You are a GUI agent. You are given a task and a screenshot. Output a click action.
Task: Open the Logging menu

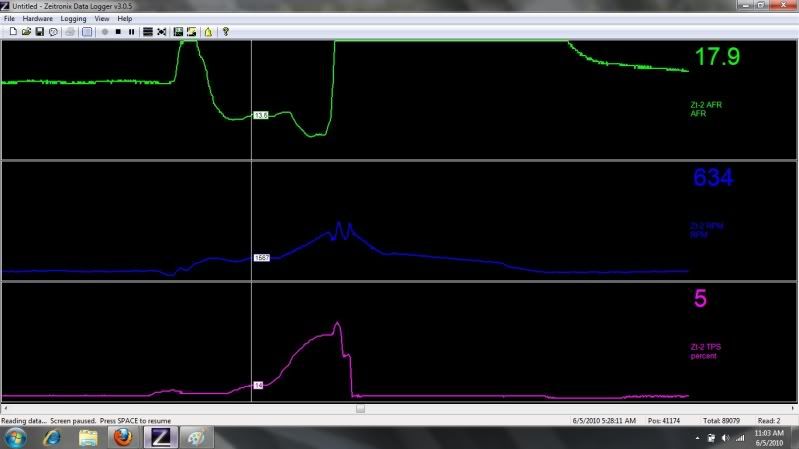tap(73, 18)
